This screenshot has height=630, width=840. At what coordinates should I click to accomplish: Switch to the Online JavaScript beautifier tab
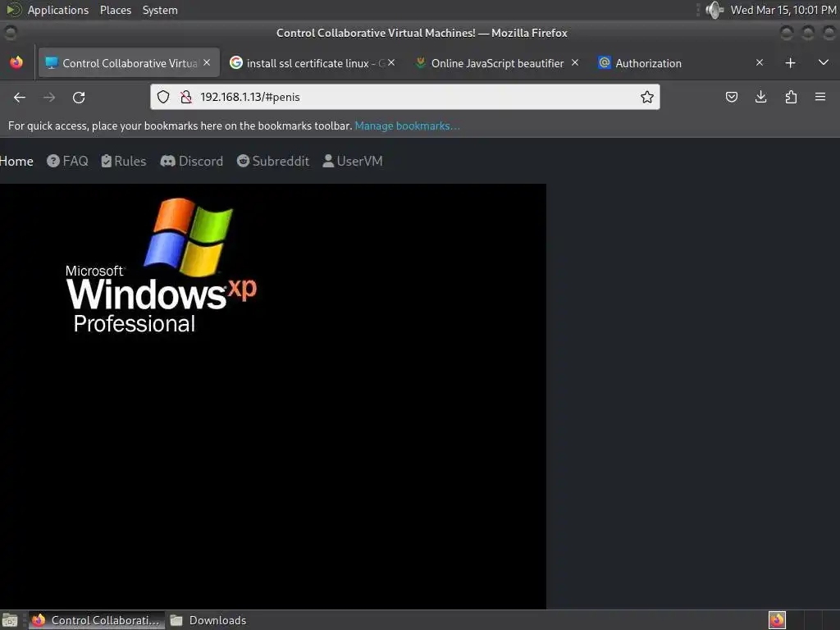(x=497, y=62)
